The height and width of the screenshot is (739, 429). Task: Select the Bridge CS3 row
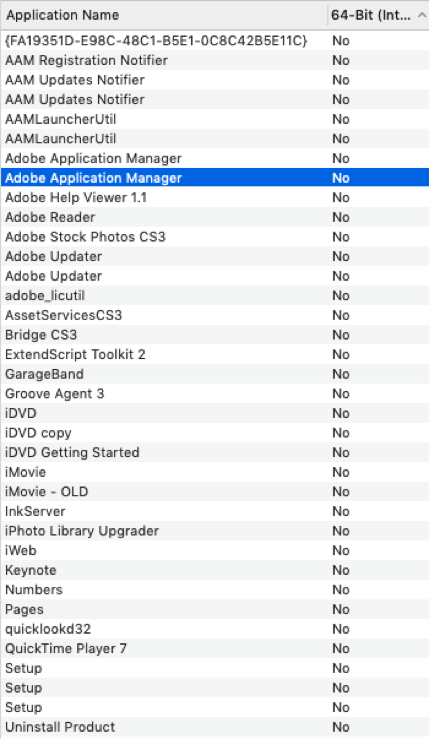click(214, 335)
